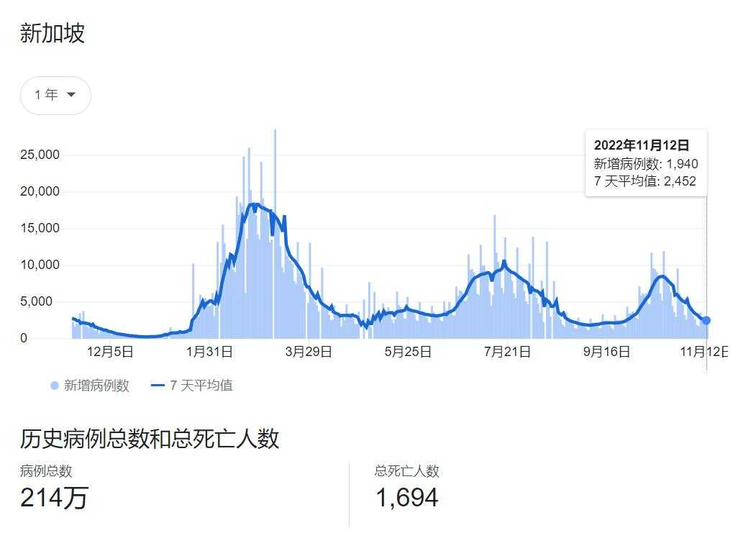Image resolution: width=756 pixels, height=533 pixels.
Task: Select the 3月29日 axis label
Action: click(309, 352)
